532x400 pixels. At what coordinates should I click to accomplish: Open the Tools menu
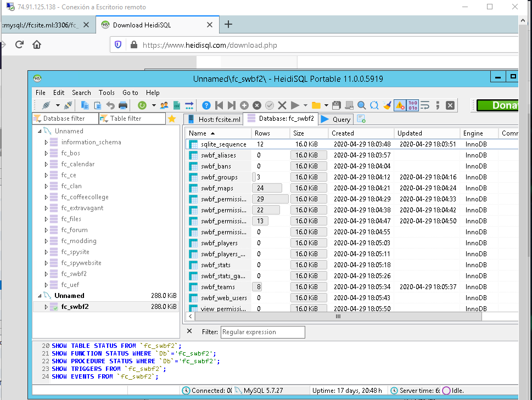tap(107, 93)
